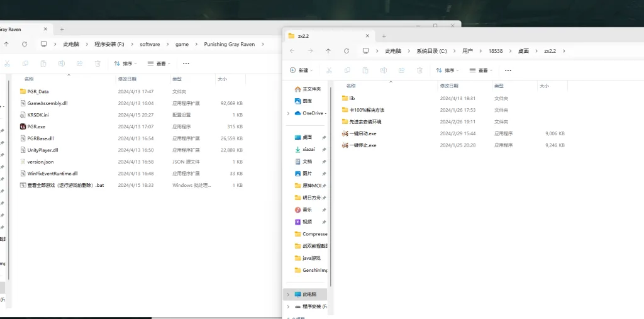Navigate to 系统目录 (C:) breadcrumb
Screen dimensions: 644x319
point(431,51)
